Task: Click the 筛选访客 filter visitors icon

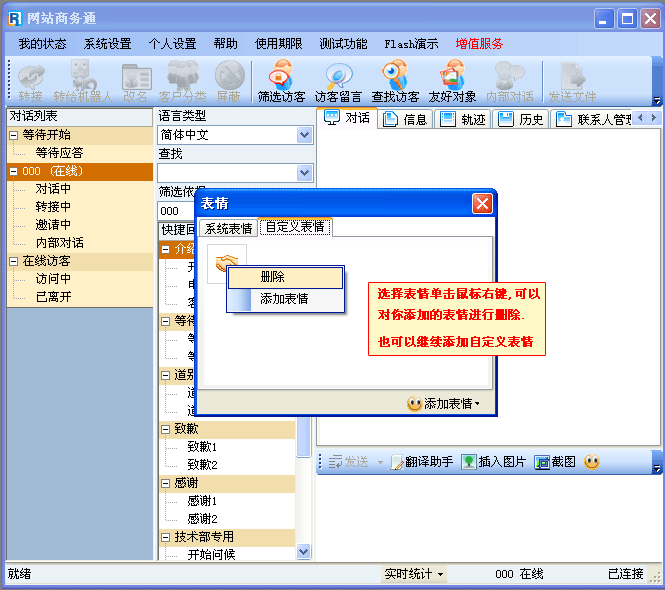Action: coord(281,81)
